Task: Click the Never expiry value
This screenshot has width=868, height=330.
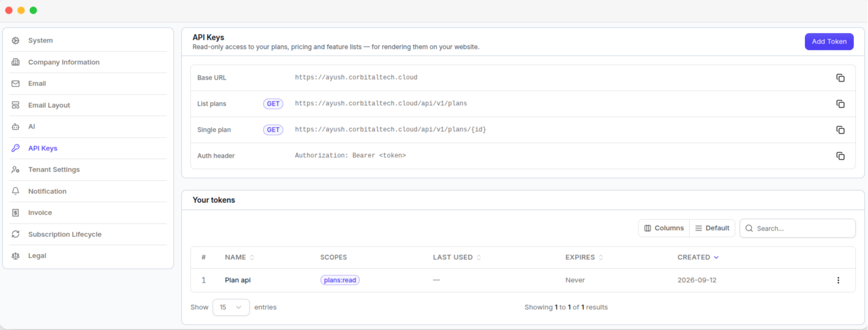Action: click(575, 280)
